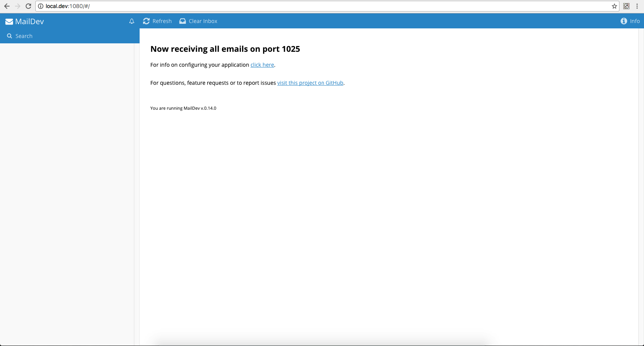The image size is (644, 346).
Task: Go back using browser back arrow
Action: 7,6
